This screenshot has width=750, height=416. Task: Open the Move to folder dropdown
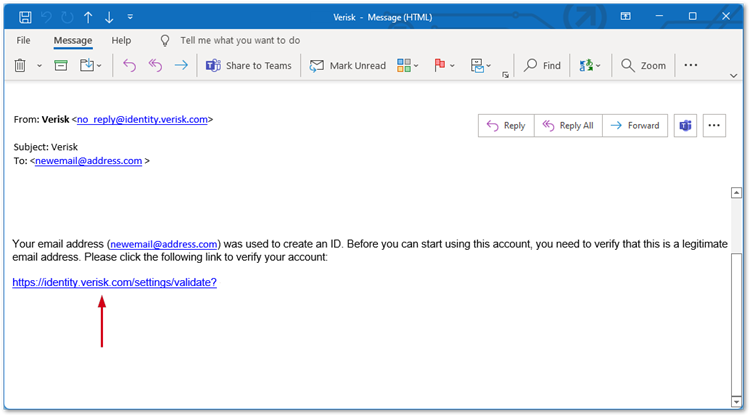coord(90,65)
